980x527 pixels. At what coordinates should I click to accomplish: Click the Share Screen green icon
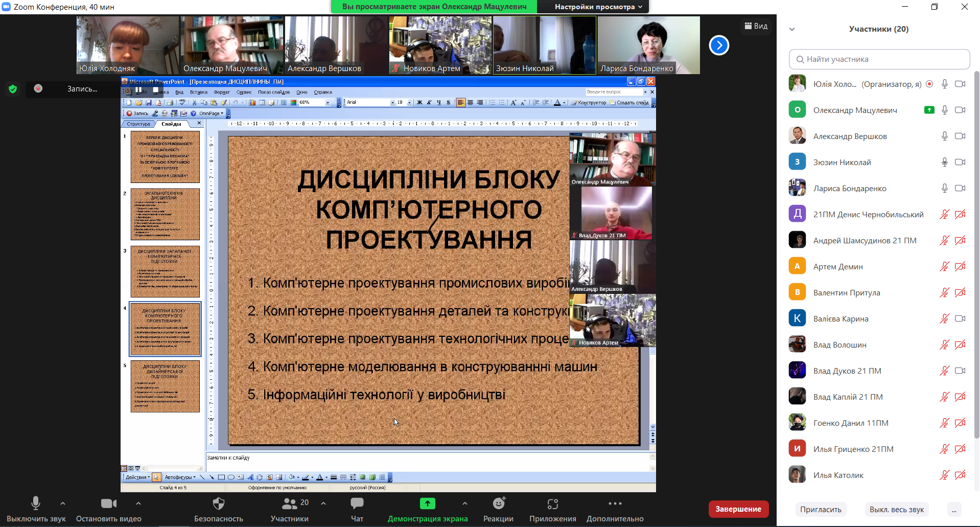[427, 504]
